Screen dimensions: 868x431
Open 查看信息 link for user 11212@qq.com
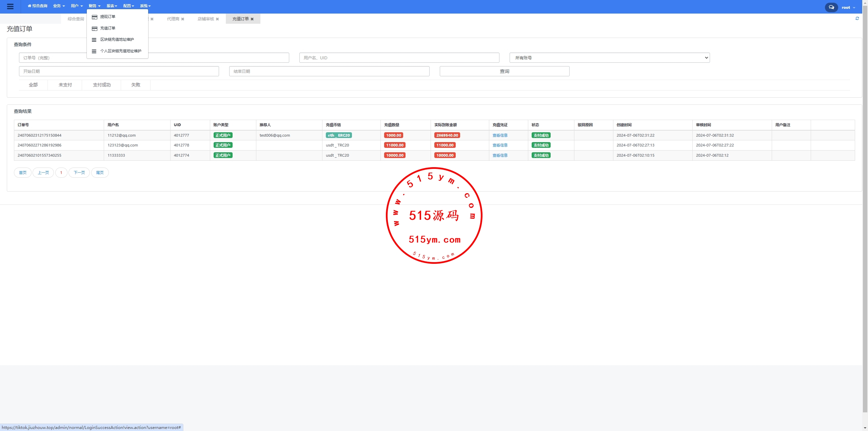pyautogui.click(x=500, y=135)
